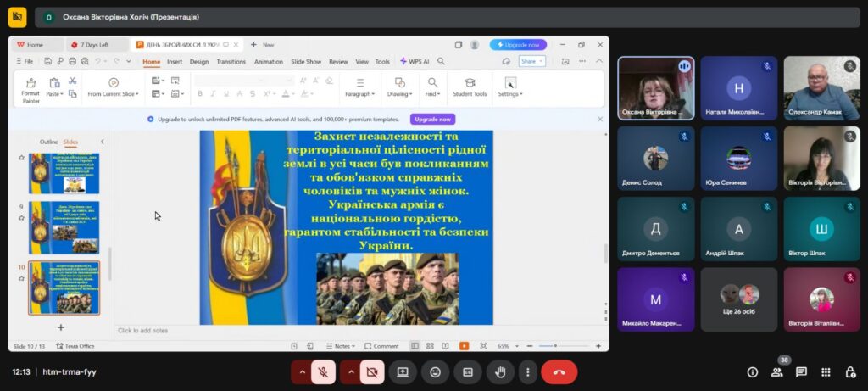Open meeting details info icon

coord(752,371)
